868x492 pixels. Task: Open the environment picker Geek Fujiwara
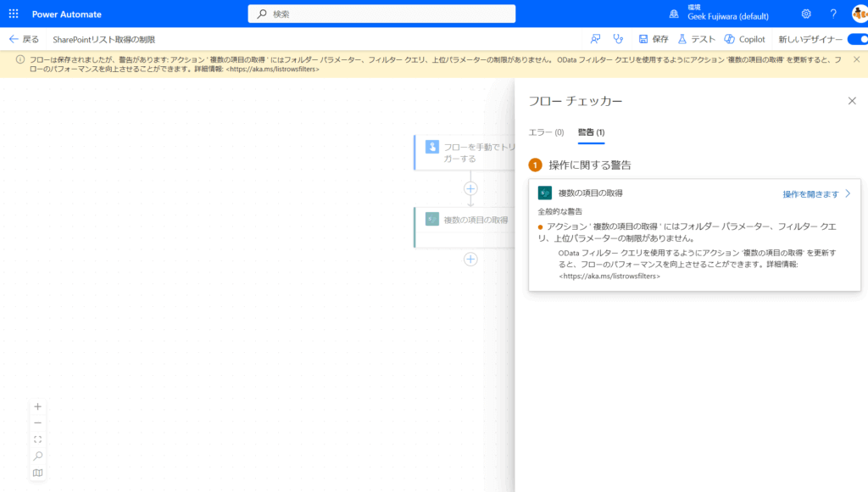728,13
